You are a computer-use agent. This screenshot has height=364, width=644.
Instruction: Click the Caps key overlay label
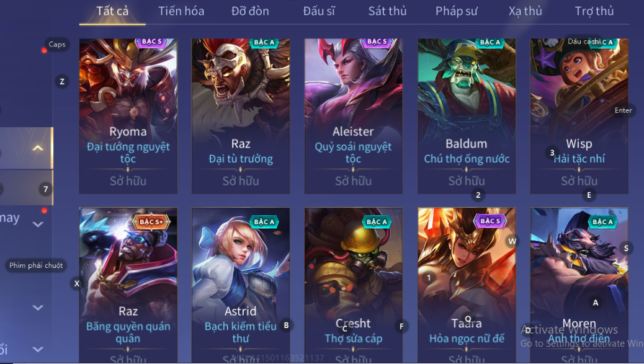(57, 44)
